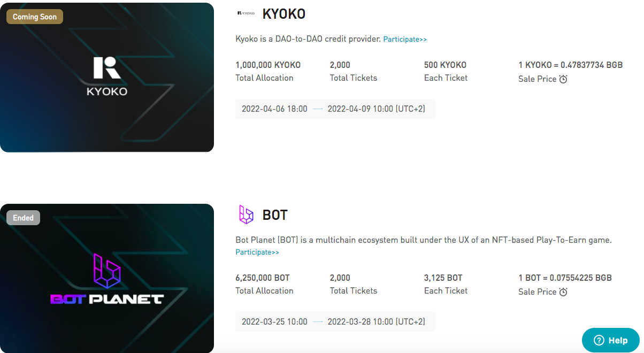644x353 pixels.
Task: Click the KYOKO date range 2022-04-06 box
Action: point(335,109)
